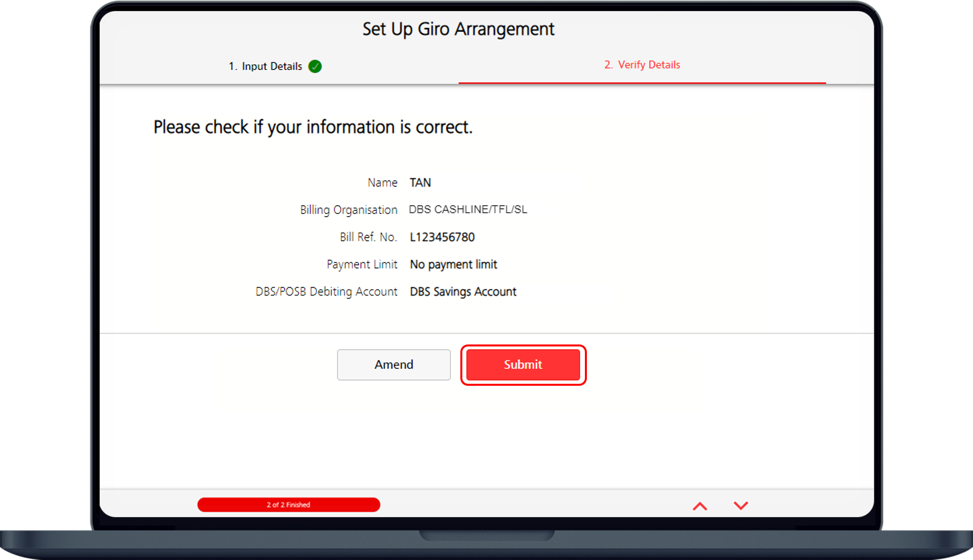The height and width of the screenshot is (560, 973).
Task: Click the Set Up Giro Arrangement title
Action: [x=458, y=29]
